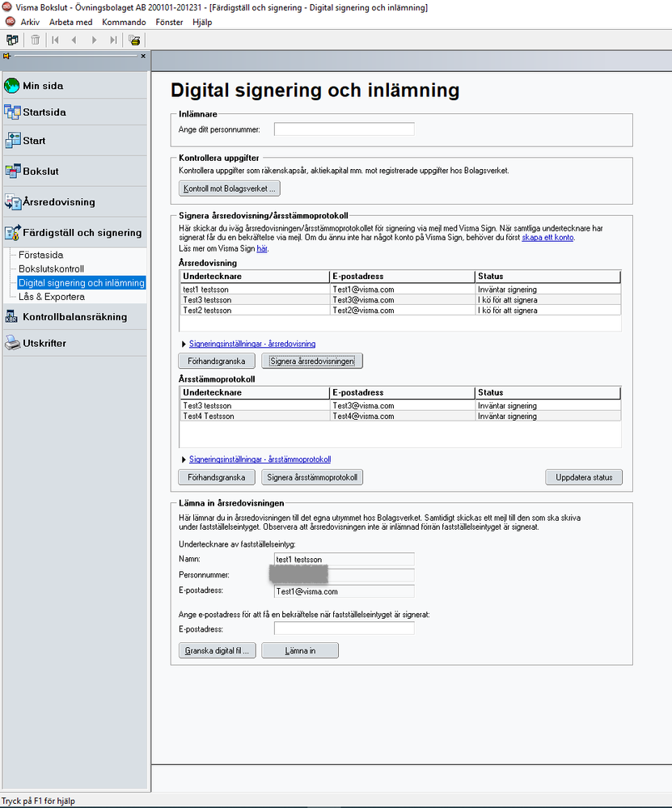Click the Kontrollbalansräkning icon
This screenshot has width=672, height=808.
(11, 317)
